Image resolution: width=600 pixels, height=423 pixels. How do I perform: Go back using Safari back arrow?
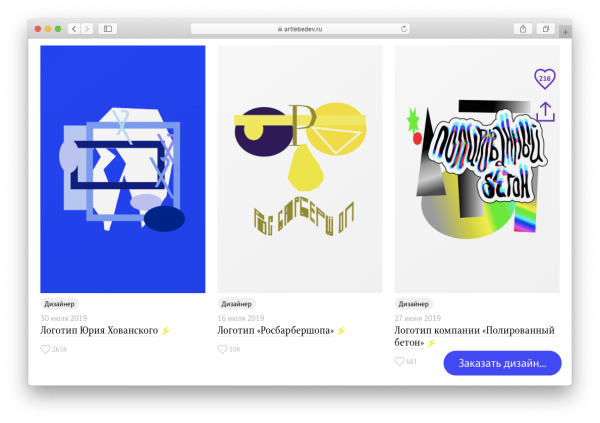[74, 29]
